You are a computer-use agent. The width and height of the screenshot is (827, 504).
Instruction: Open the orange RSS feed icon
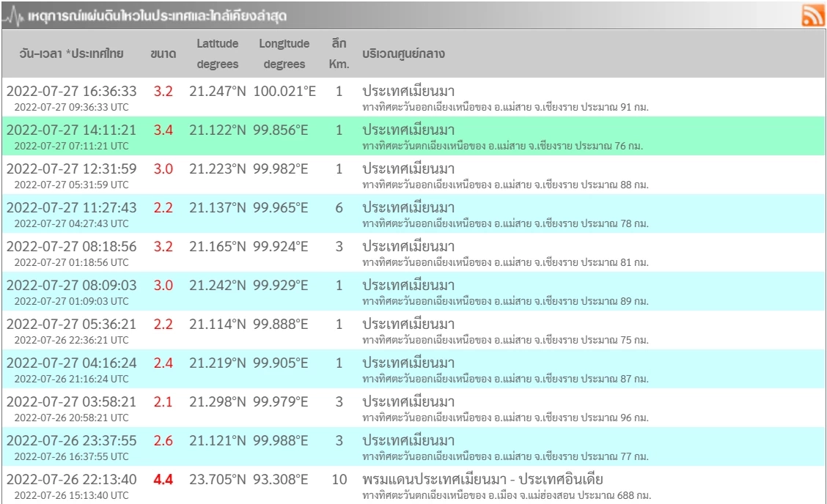tap(813, 15)
